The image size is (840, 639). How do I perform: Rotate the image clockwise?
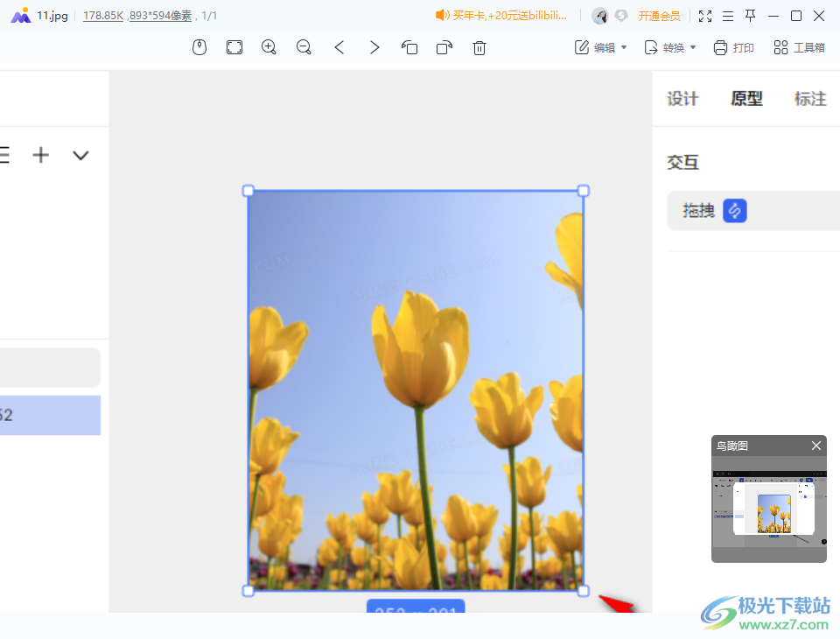[444, 48]
